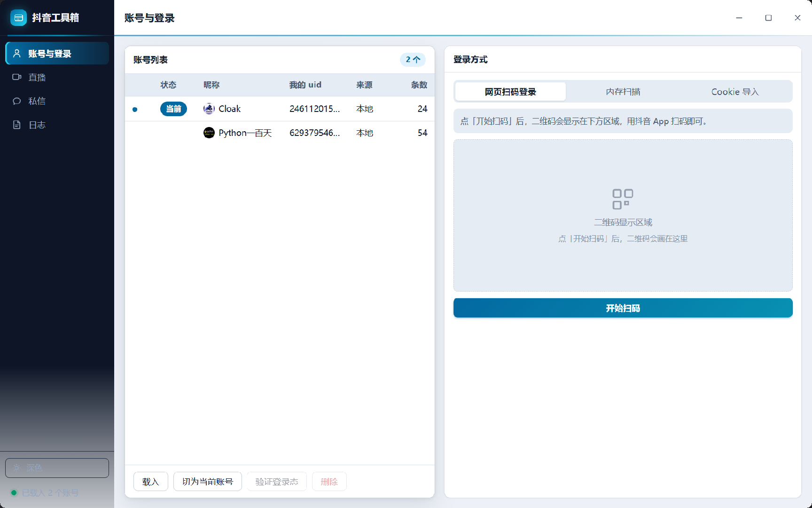Click the blue dot beside the Cloak row
This screenshot has width=812, height=508.
pyautogui.click(x=135, y=109)
